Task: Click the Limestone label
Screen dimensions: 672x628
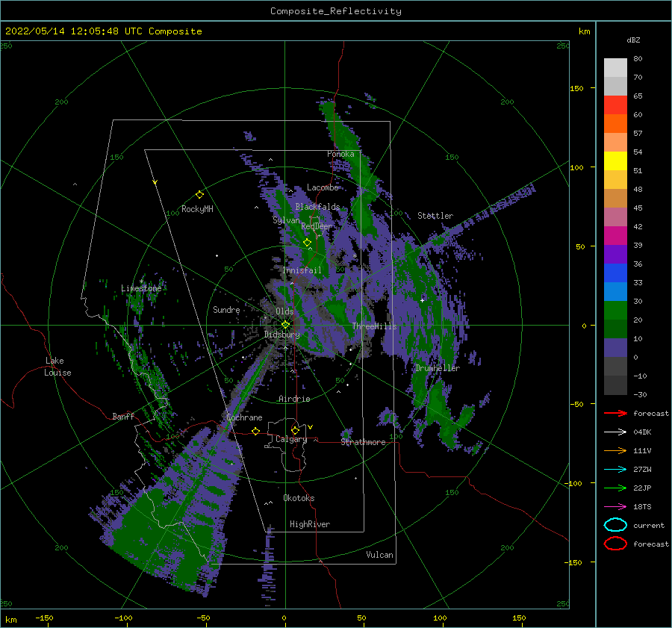Action: pyautogui.click(x=141, y=288)
